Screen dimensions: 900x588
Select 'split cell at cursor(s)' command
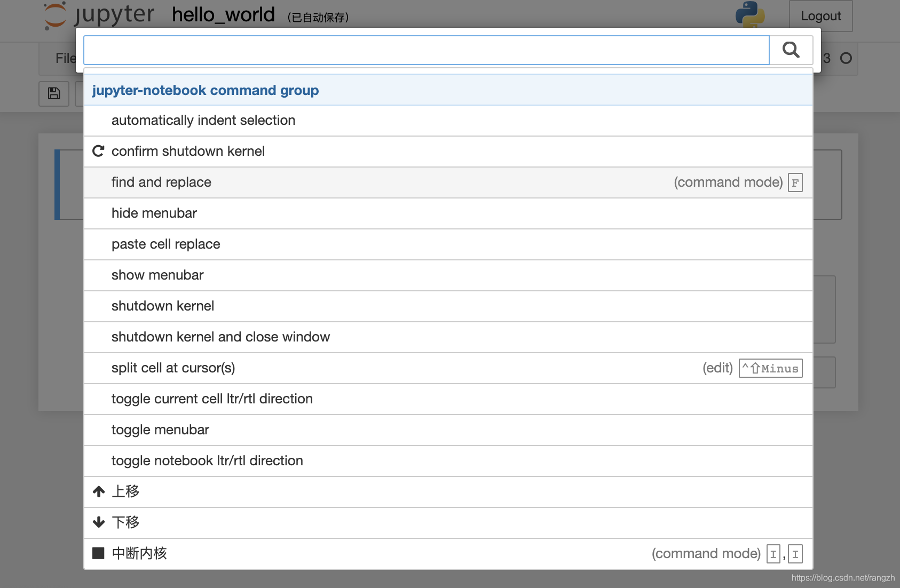(x=448, y=368)
